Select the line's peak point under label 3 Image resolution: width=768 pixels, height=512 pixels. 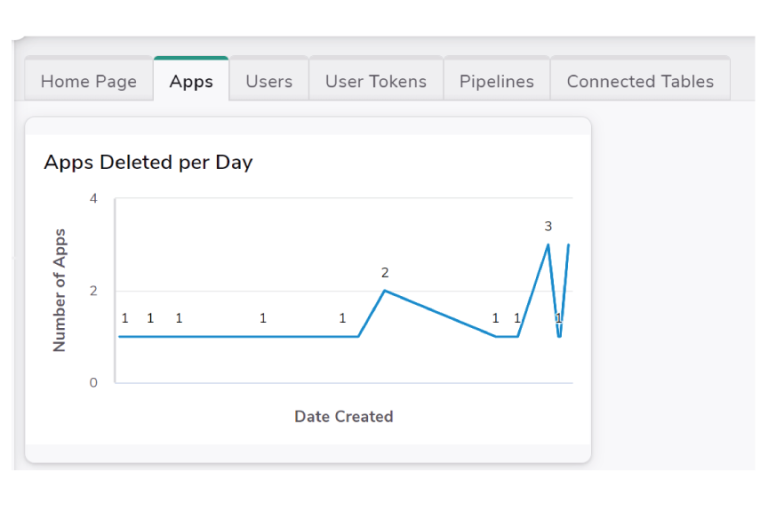pyautogui.click(x=547, y=245)
